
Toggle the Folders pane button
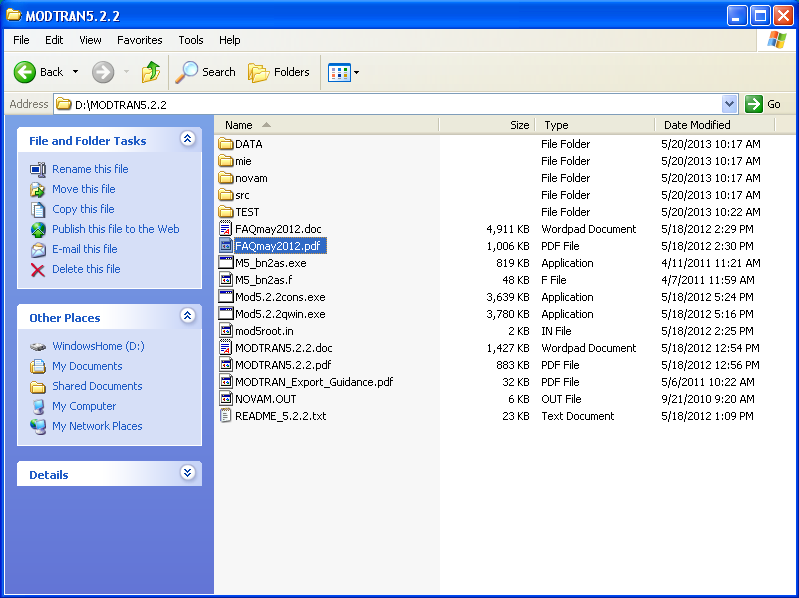tap(279, 72)
